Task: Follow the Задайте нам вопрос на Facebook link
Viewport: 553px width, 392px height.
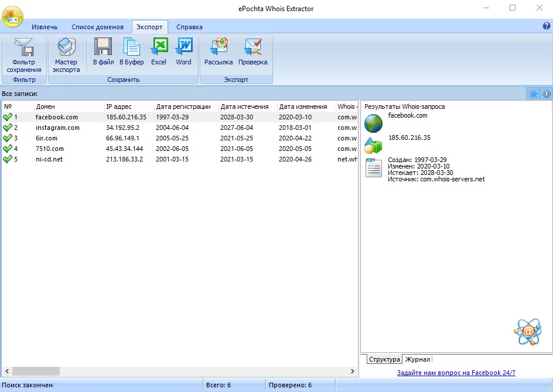Action: (456, 373)
